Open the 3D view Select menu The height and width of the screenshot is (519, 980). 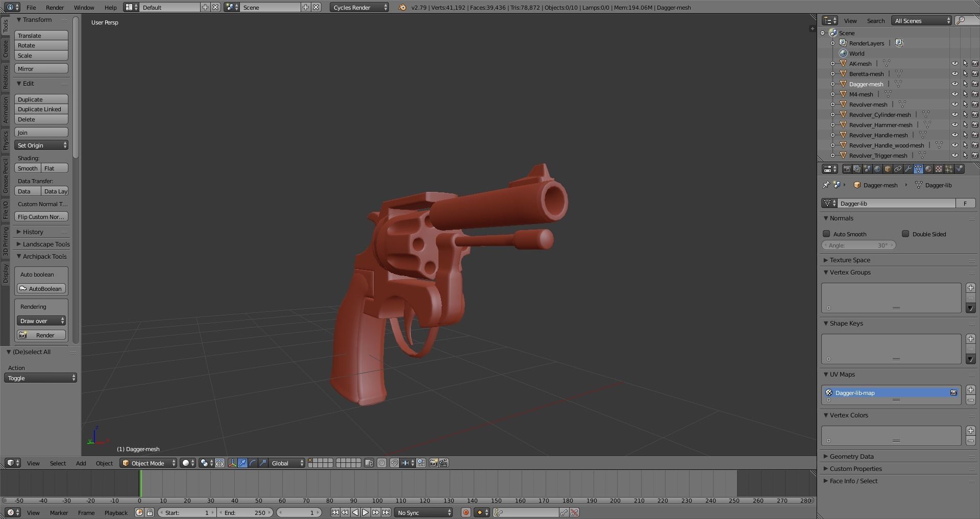click(x=58, y=463)
